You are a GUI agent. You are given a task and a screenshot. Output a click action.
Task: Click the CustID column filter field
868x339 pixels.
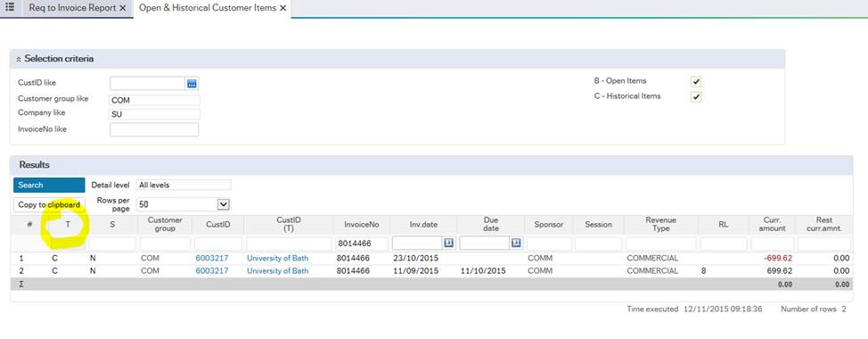217,244
